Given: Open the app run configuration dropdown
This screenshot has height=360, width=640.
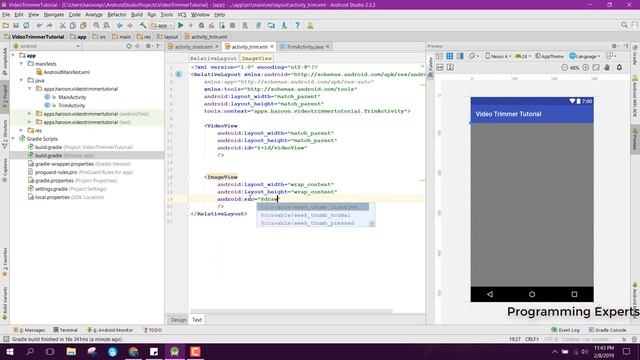Looking at the screenshot, I should [162, 25].
